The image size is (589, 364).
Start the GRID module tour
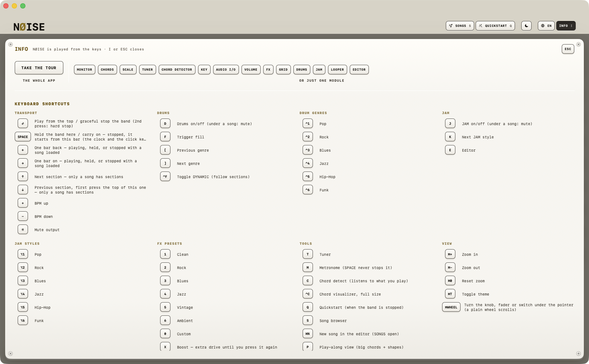(283, 70)
